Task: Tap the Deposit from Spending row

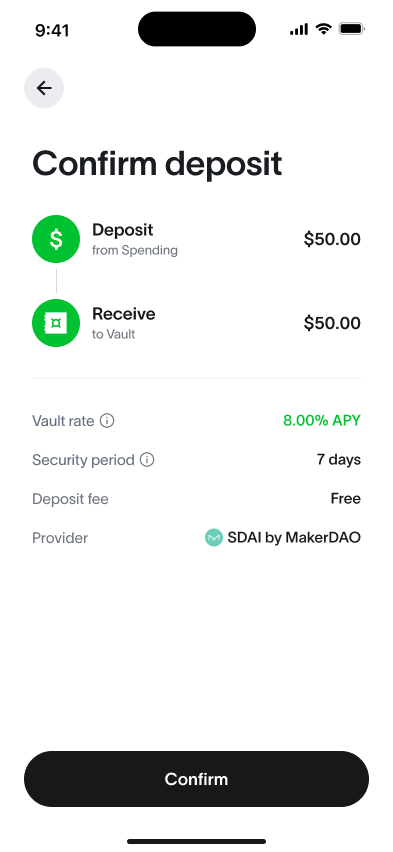Action: (196, 239)
